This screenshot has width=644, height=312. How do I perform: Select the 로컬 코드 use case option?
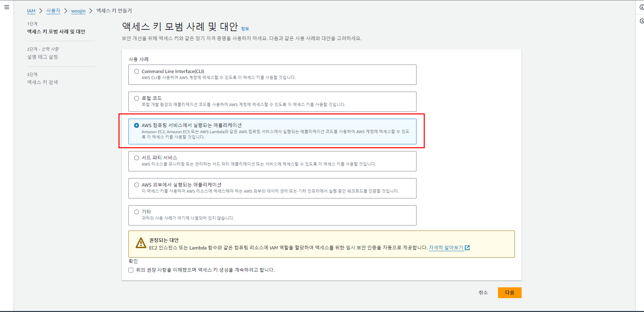136,98
